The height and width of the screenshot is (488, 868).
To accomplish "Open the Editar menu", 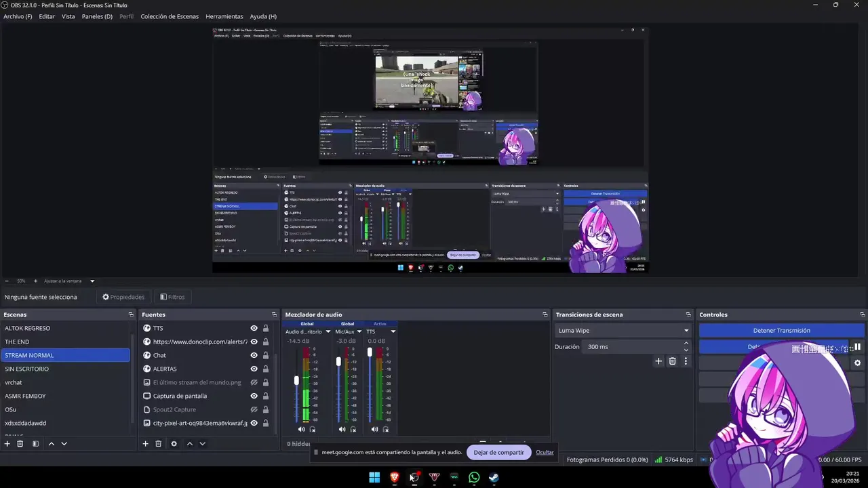I will (x=47, y=16).
